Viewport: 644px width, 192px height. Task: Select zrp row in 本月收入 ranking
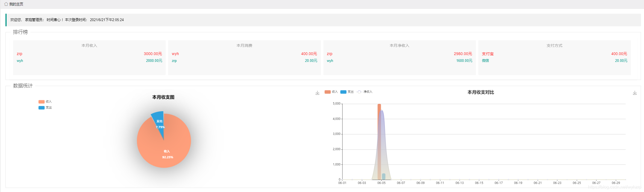pyautogui.click(x=89, y=54)
